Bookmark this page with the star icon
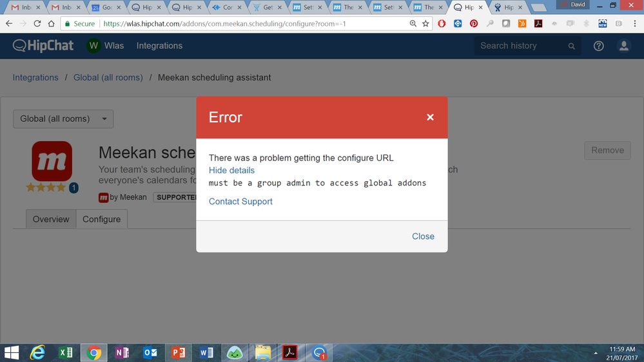 click(x=425, y=24)
